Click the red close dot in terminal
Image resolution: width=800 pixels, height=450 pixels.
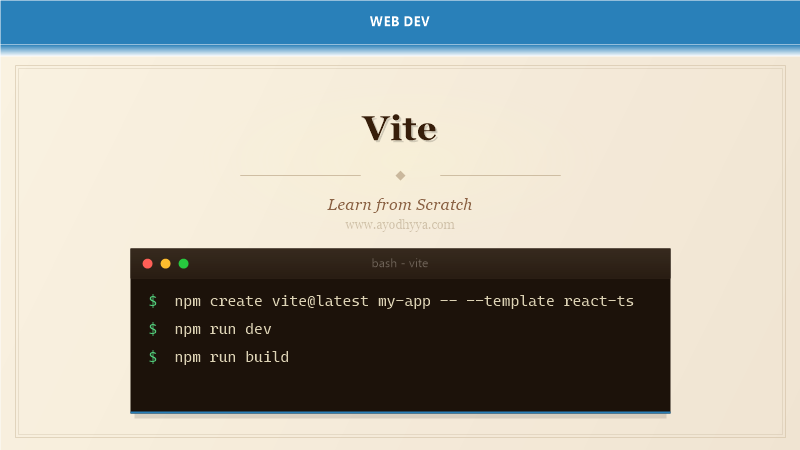pos(147,263)
